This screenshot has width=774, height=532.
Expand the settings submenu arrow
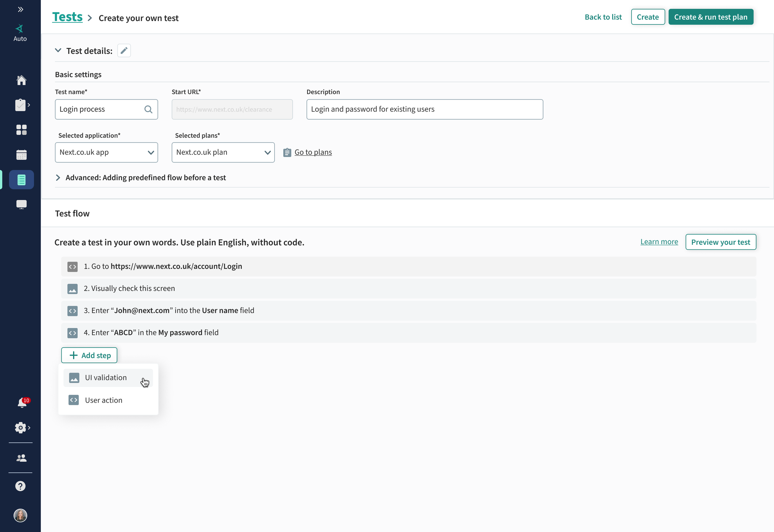click(29, 428)
